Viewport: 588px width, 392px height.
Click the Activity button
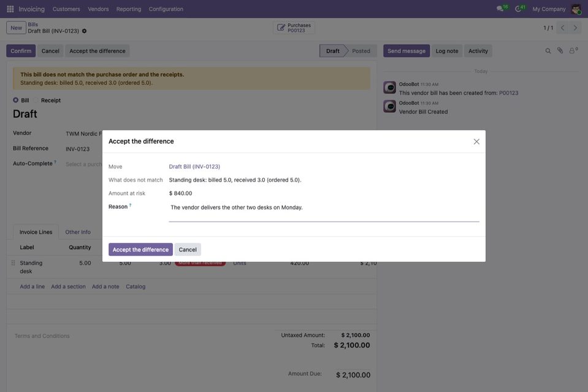coord(478,51)
